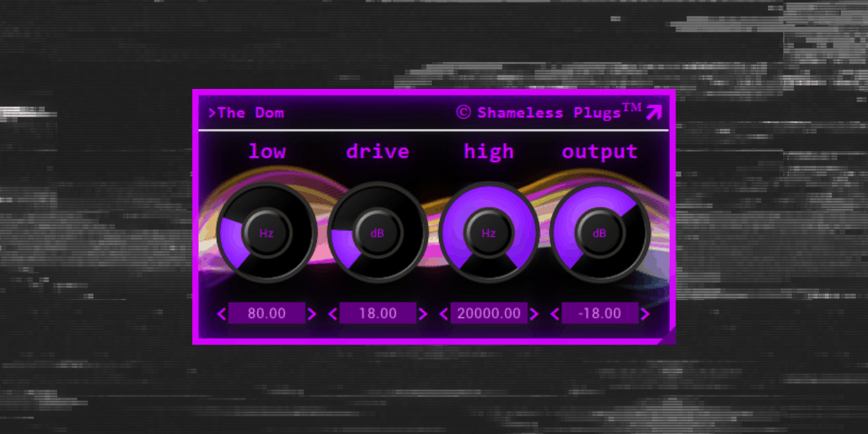Image resolution: width=868 pixels, height=434 pixels.
Task: Adjust the low frequency knob
Action: tap(266, 232)
